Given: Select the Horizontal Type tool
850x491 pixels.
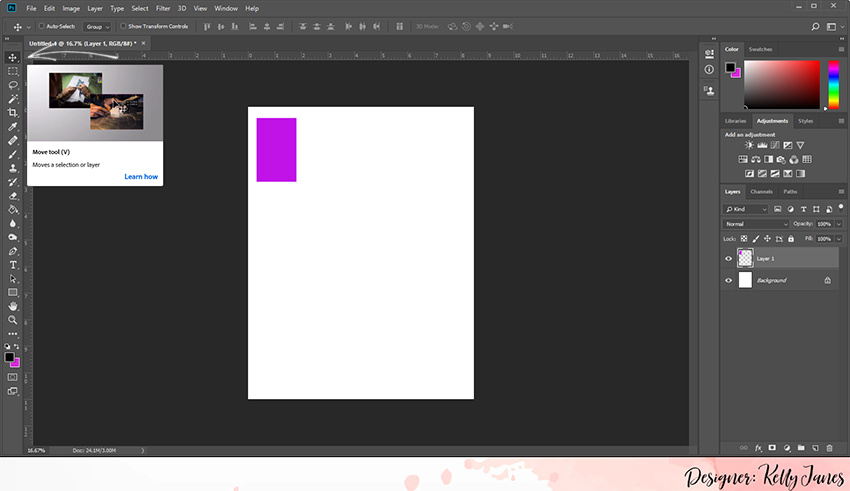Looking at the screenshot, I should click(12, 265).
